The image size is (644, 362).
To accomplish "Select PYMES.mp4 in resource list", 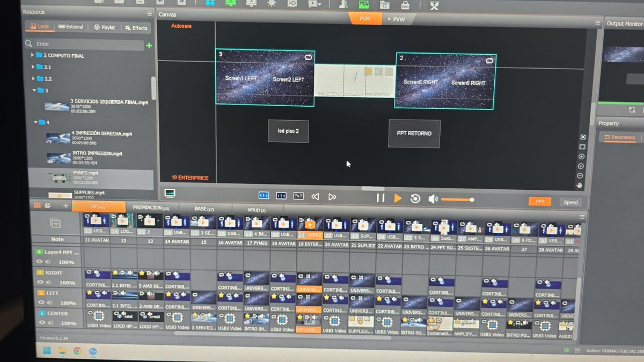I will click(91, 178).
